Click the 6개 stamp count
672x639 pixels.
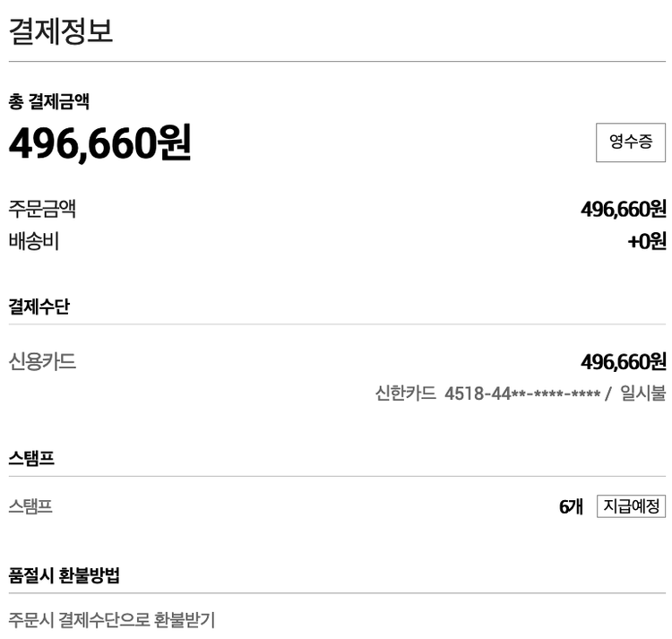[x=571, y=507]
